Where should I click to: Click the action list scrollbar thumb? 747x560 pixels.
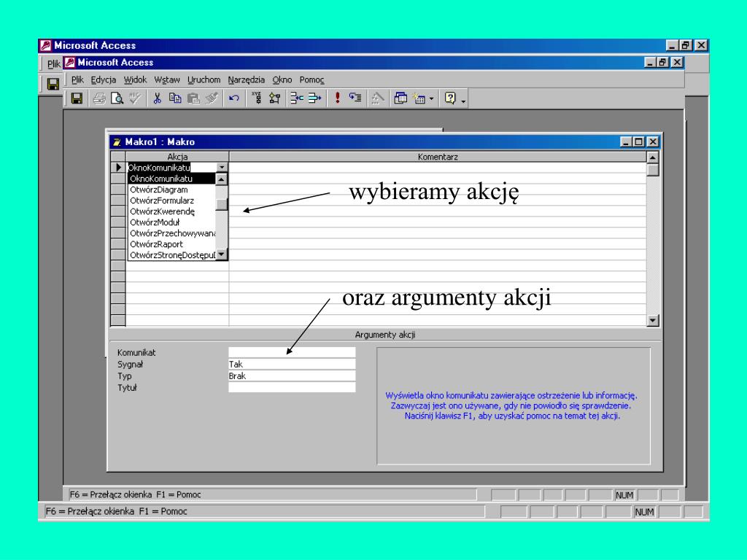(x=222, y=204)
